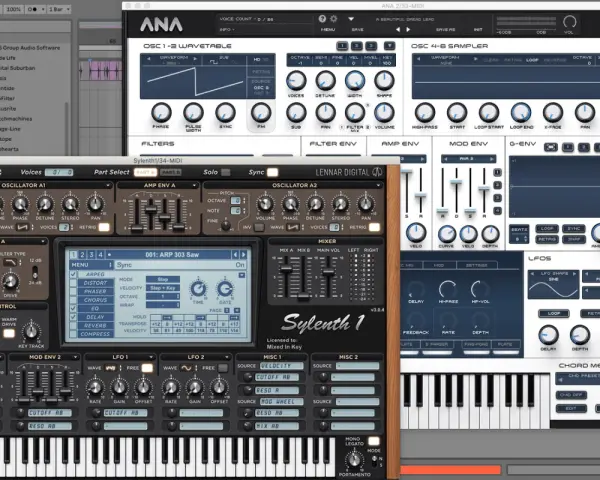Go to previous ANA preset arrow
This screenshot has height=480, width=600.
click(398, 29)
